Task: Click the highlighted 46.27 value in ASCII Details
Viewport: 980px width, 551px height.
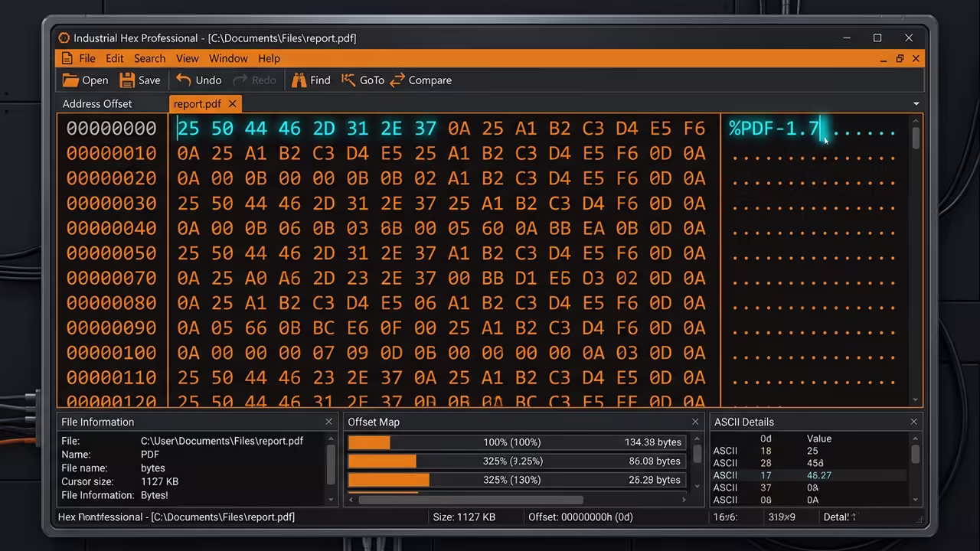Action: [818, 475]
